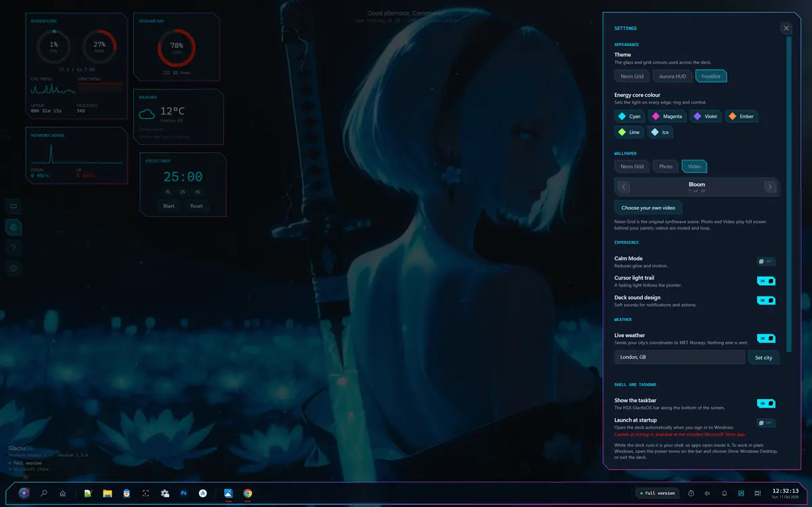Image resolution: width=812 pixels, height=507 pixels.
Task: Open the monitor icon in left sidebar
Action: tap(13, 206)
